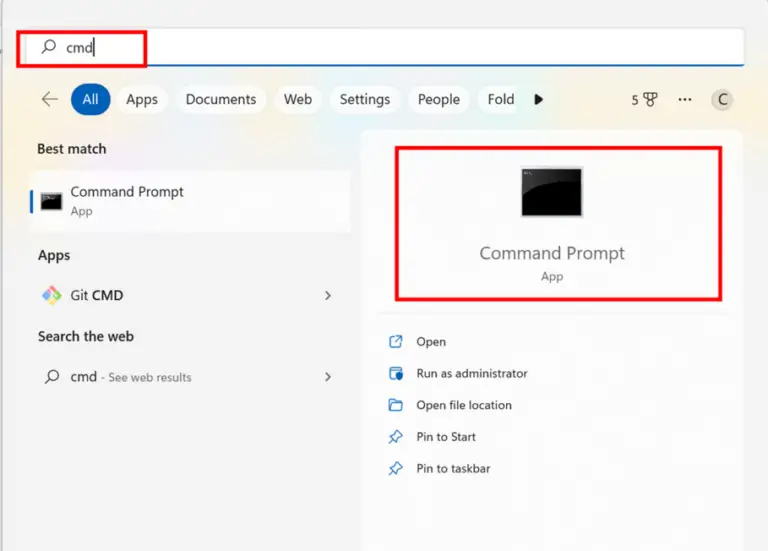Expand cmd web results chevron
Viewport: 768px width, 551px height.
pos(328,377)
